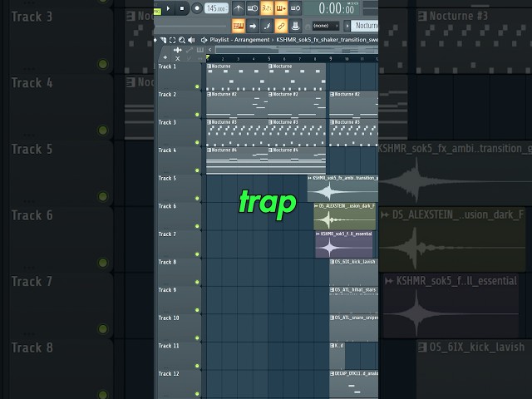
Task: Click the stamp hat icon in toolbar
Action: [295, 26]
